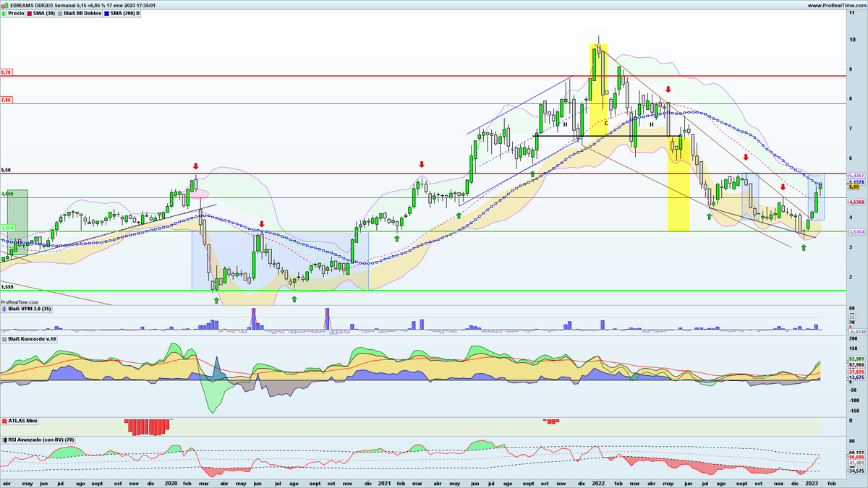Select the 4,5360 value on price axis
This screenshot has height=488, width=868.
click(x=856, y=202)
